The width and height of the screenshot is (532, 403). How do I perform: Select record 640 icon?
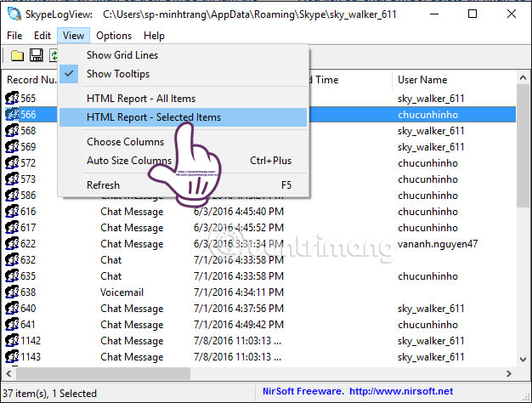click(12, 309)
